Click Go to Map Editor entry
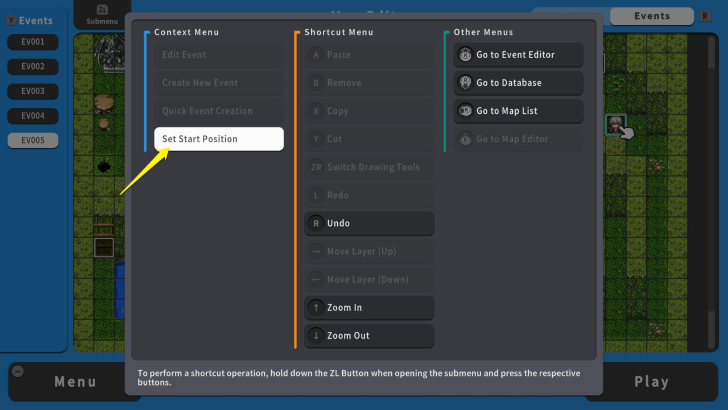The width and height of the screenshot is (728, 410). [x=518, y=139]
